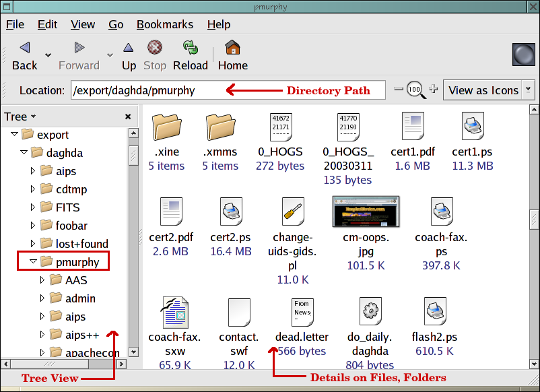This screenshot has height=392, width=540.
Task: Open the File menu
Action: click(15, 24)
